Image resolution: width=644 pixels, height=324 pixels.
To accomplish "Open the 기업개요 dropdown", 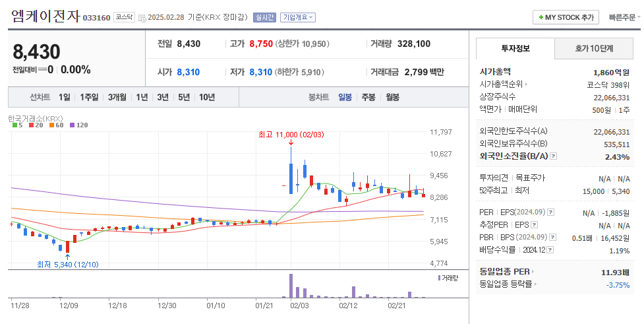I will tap(298, 17).
